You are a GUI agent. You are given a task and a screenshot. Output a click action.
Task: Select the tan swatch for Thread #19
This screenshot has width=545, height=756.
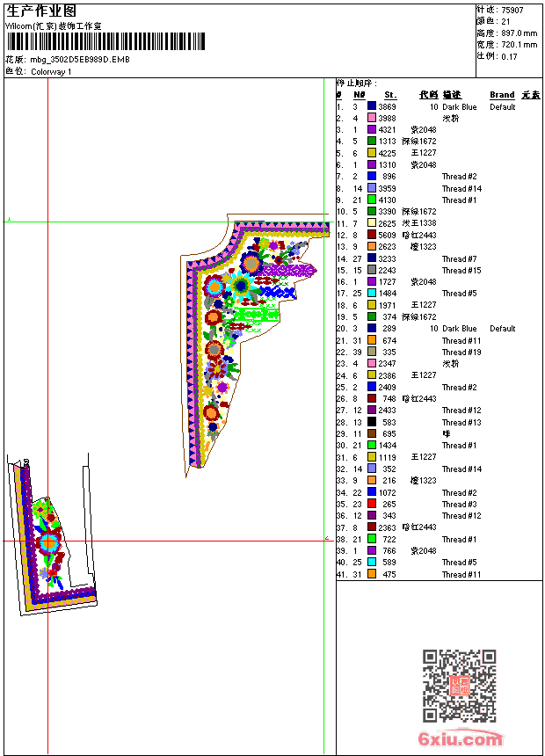tap(372, 352)
